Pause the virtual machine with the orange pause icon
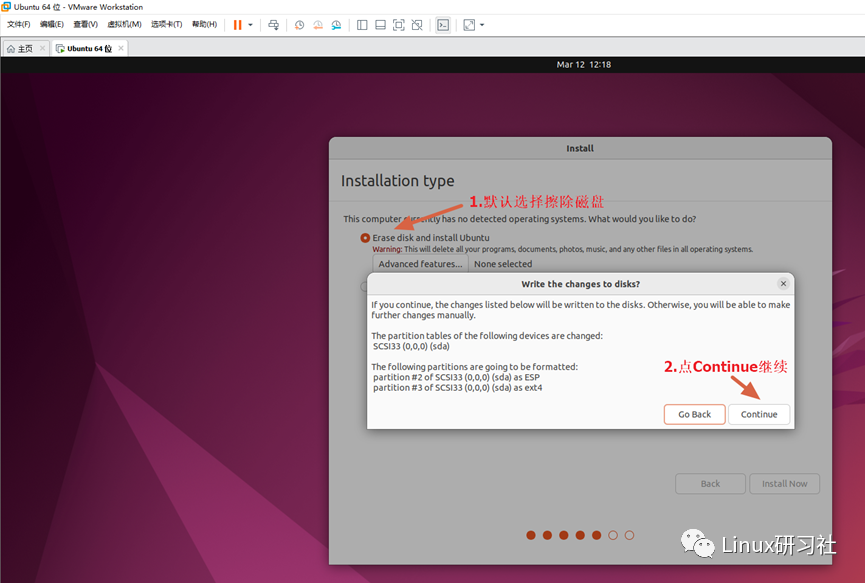 (237, 25)
